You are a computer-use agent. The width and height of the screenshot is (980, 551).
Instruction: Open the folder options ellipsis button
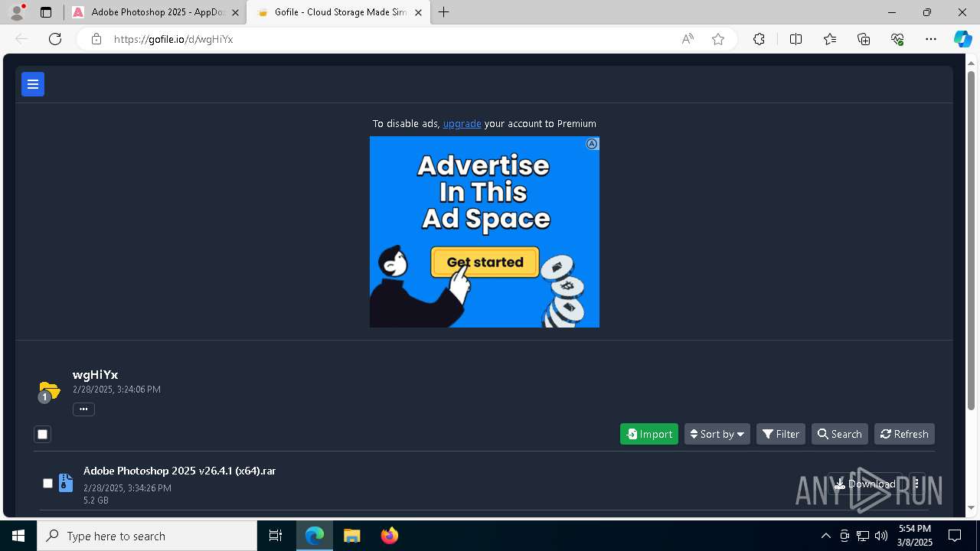click(83, 409)
